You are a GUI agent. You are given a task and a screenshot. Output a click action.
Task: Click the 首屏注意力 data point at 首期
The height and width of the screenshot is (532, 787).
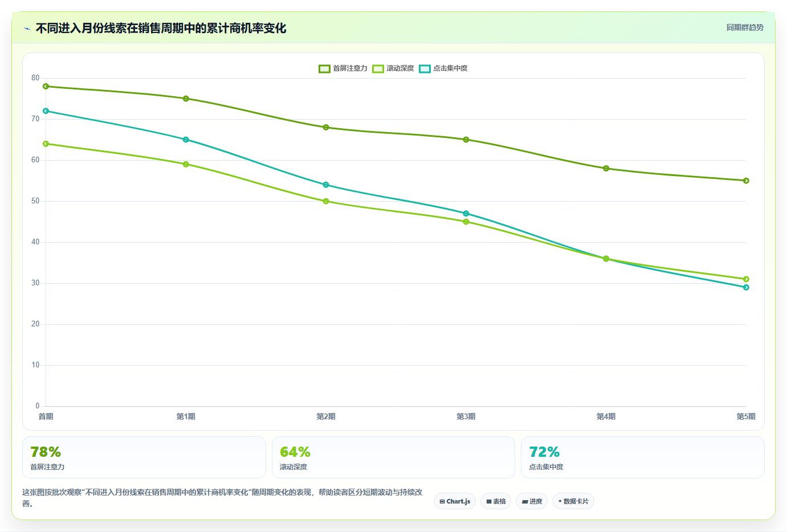click(x=46, y=87)
